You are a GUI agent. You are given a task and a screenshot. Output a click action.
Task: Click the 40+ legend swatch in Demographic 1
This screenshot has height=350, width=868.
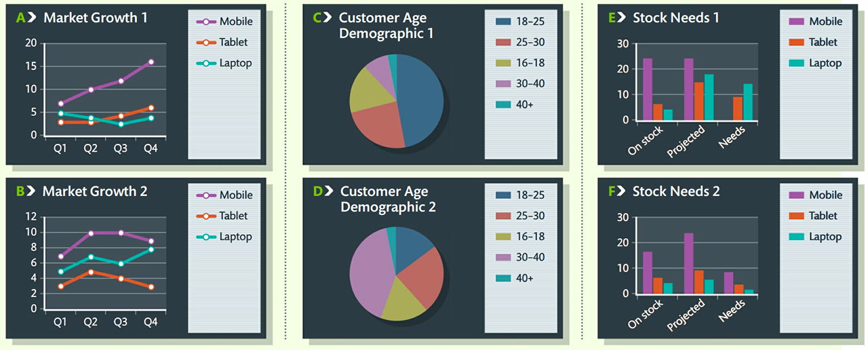tap(503, 104)
